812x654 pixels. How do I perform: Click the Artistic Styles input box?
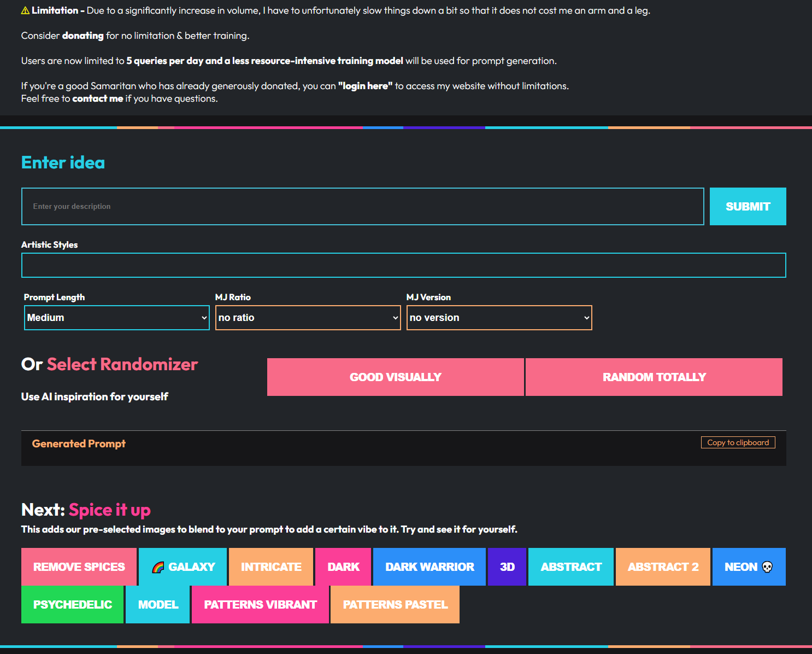tap(403, 265)
